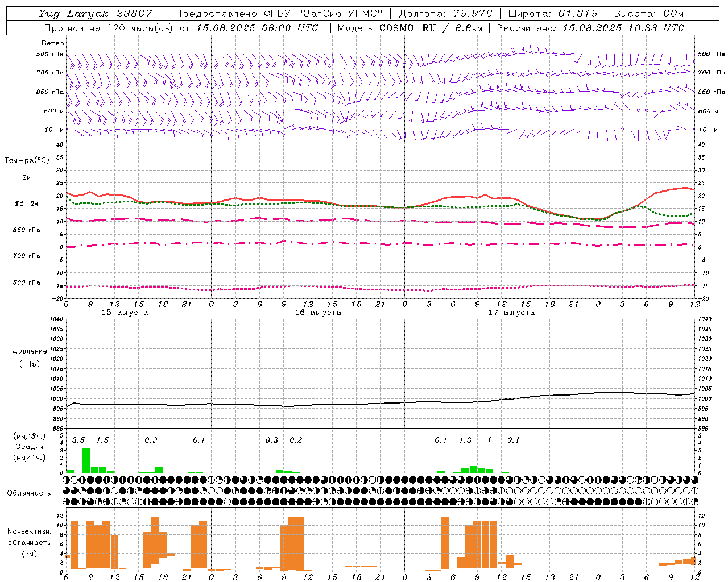The image size is (728, 582).
Task: Click the dashed line sample under Td 2м
Action: (x=25, y=210)
